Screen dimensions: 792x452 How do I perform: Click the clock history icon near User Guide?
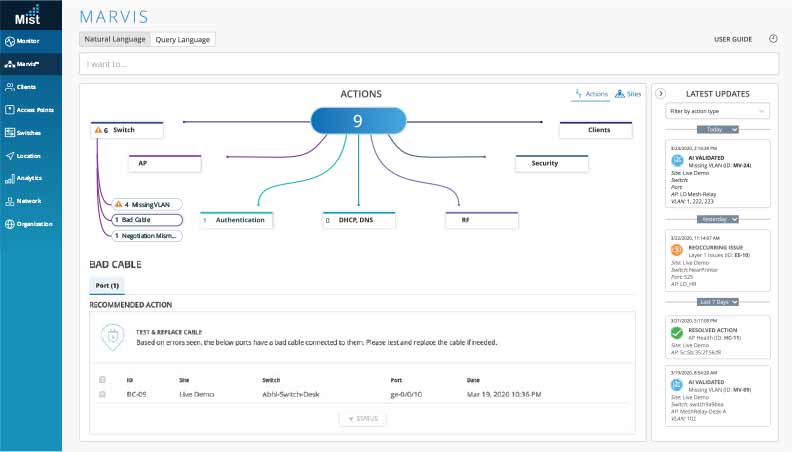pyautogui.click(x=772, y=39)
